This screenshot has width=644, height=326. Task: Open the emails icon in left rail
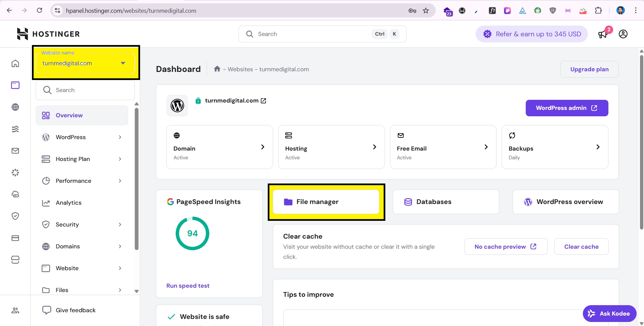coord(15,151)
